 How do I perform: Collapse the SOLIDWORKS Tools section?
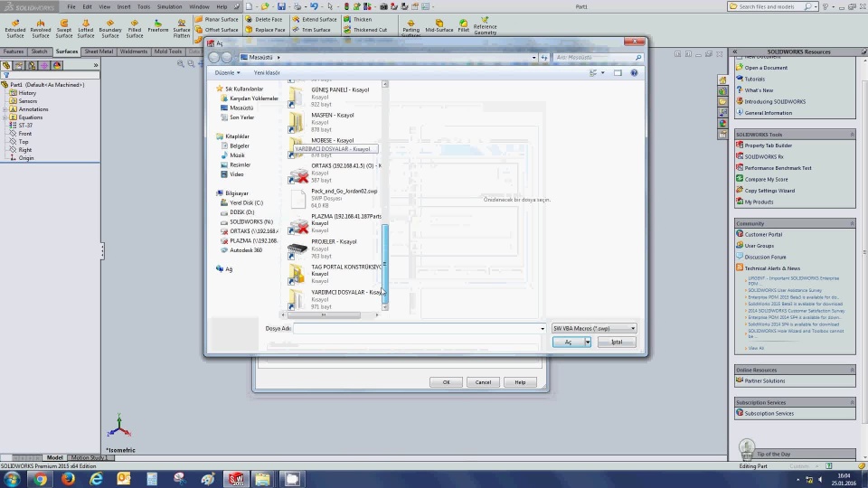852,135
